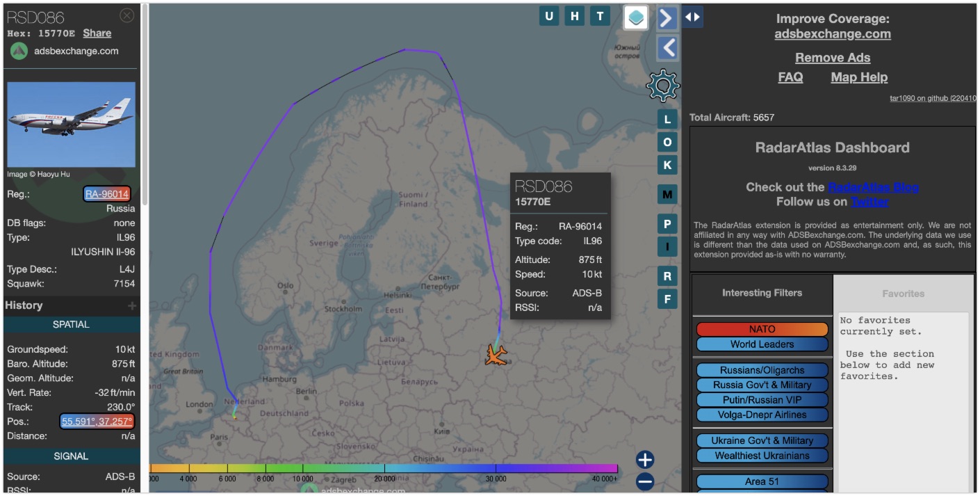980x496 pixels.
Task: Click the orange aircraft icon on map
Action: (496, 354)
